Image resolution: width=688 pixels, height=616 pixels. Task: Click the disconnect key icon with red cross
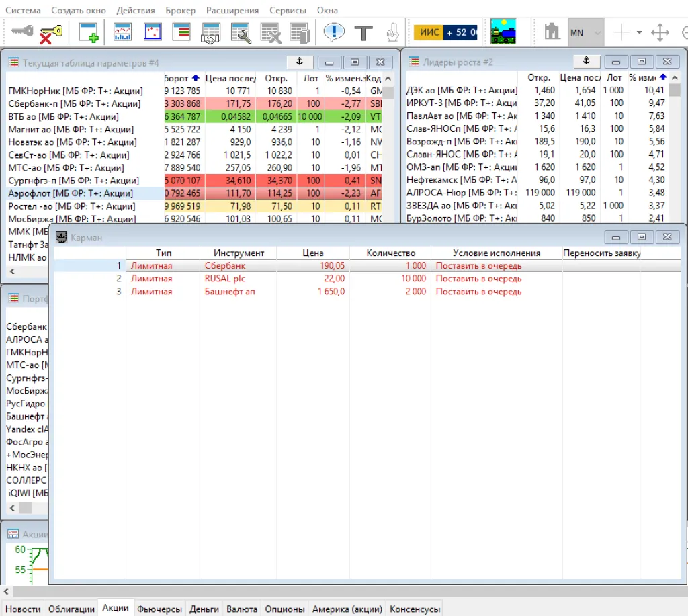point(51,32)
